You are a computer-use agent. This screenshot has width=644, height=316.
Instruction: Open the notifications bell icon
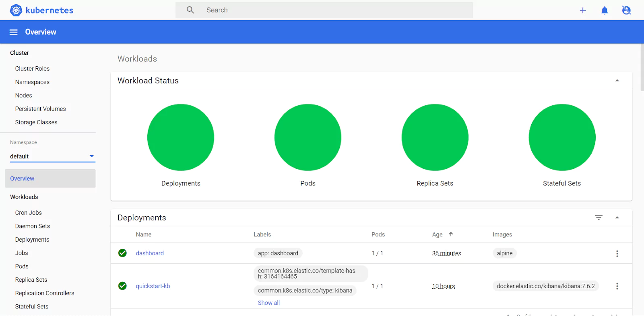604,10
